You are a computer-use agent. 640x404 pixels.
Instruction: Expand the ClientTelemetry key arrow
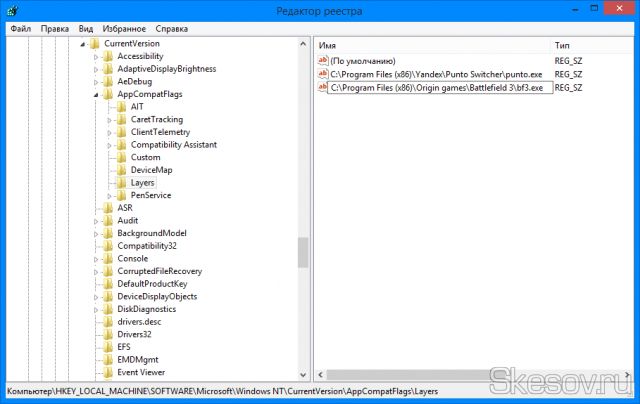coord(110,132)
